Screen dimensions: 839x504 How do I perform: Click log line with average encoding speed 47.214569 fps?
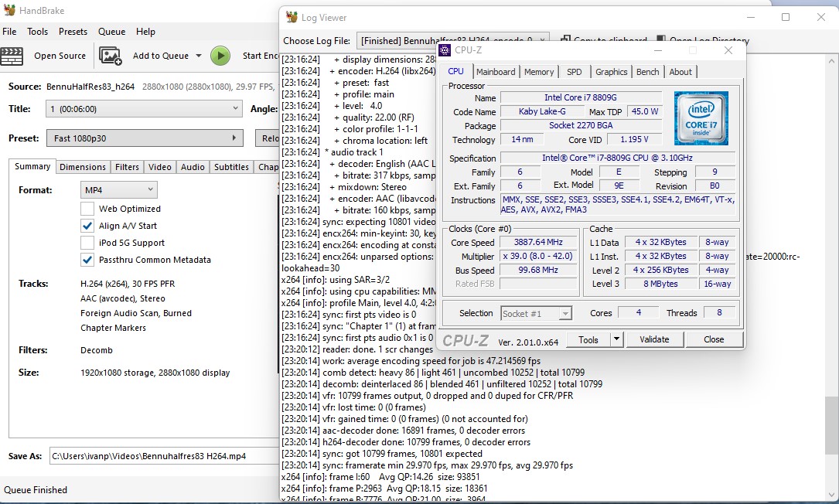coord(411,361)
